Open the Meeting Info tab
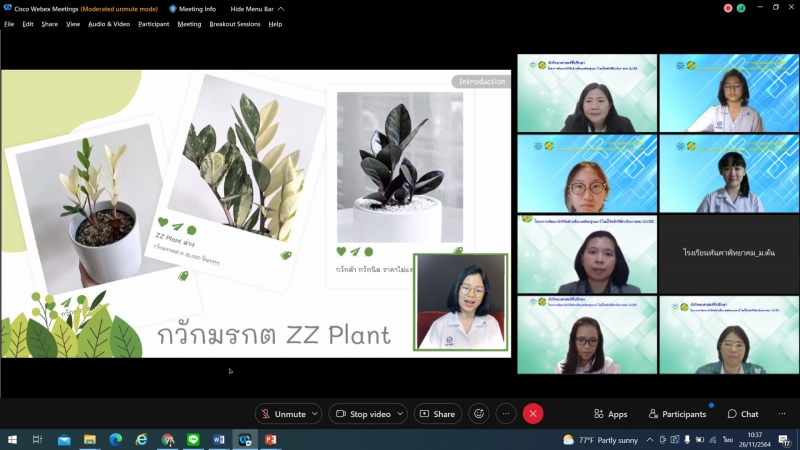The height and width of the screenshot is (450, 800). [x=192, y=9]
